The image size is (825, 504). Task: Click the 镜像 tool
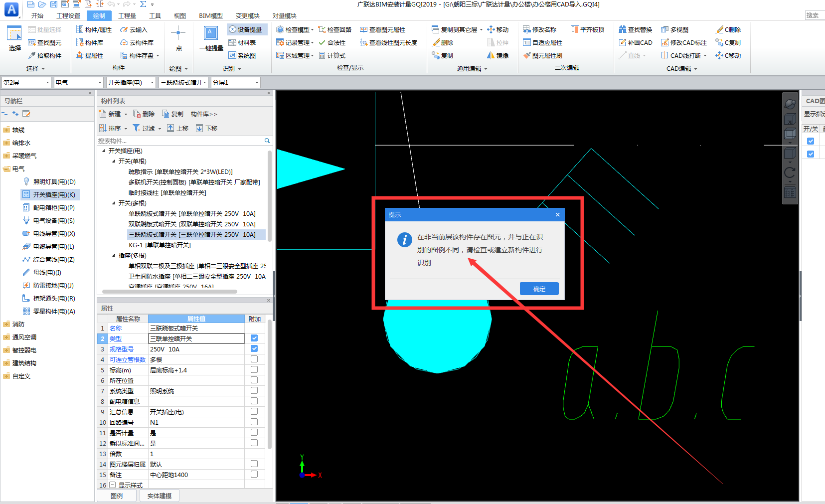point(498,55)
